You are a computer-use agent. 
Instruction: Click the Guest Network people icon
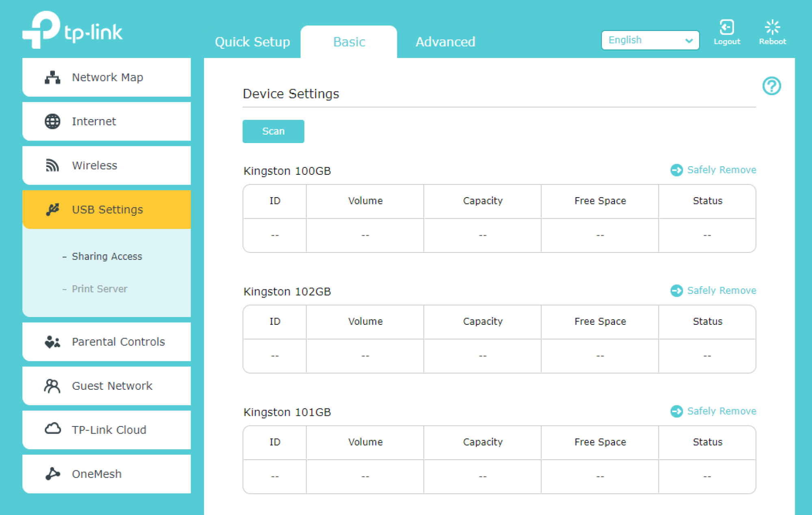click(x=52, y=386)
